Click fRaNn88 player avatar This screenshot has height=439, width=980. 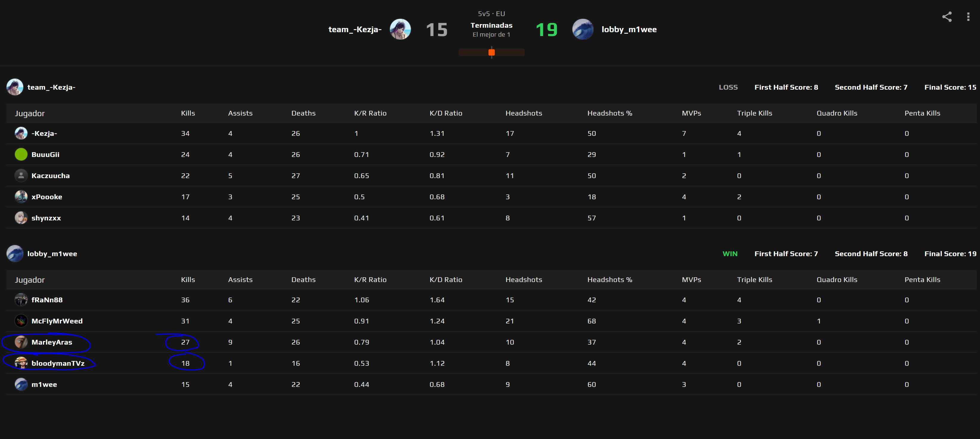click(21, 300)
